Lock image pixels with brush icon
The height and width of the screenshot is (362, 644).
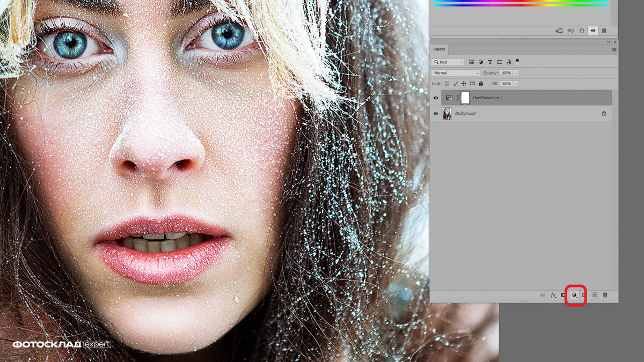(x=456, y=84)
